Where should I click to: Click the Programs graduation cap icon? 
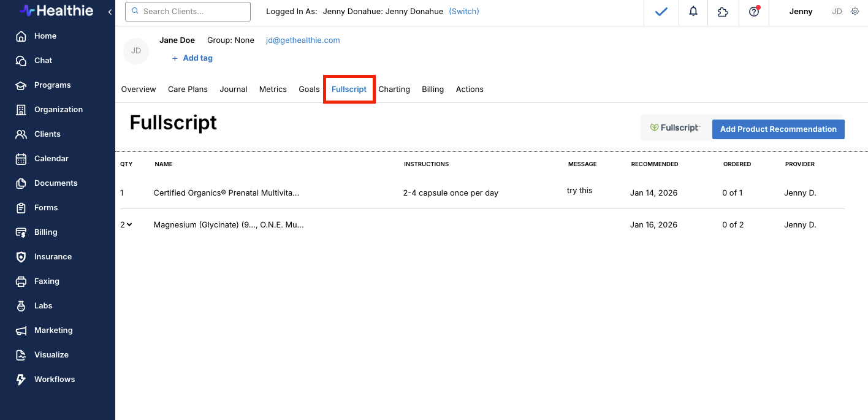click(21, 85)
